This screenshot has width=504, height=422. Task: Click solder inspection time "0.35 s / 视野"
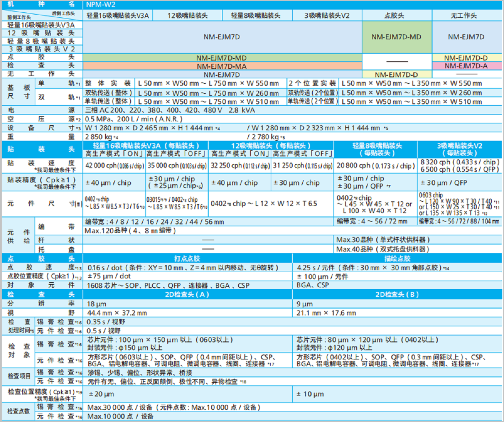pyautogui.click(x=106, y=322)
